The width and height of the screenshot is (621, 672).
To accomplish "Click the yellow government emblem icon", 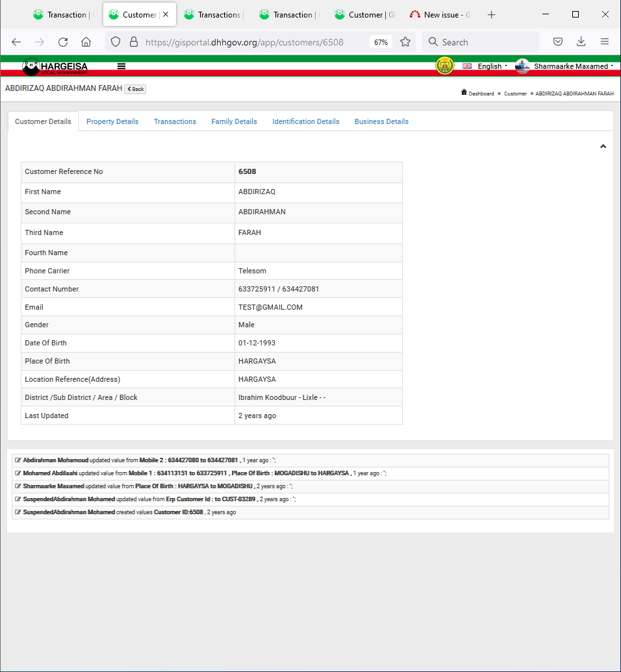I will (445, 66).
